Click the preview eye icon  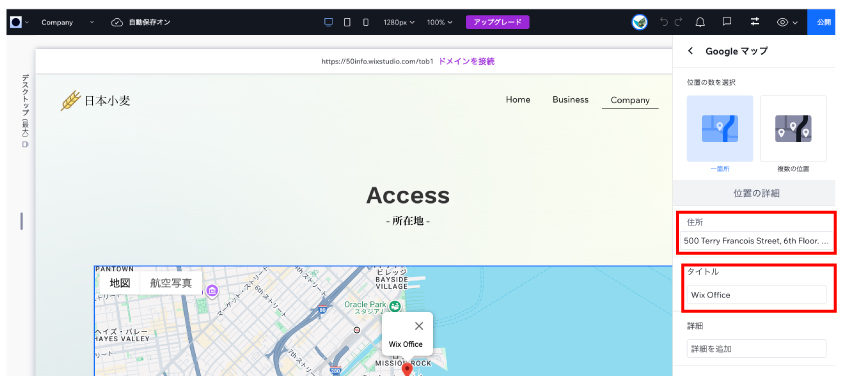[x=782, y=22]
